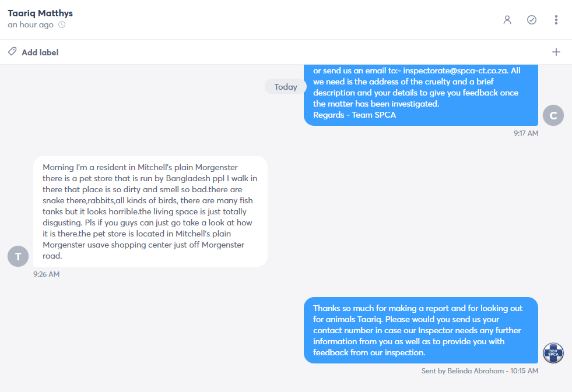This screenshot has height=392, width=572.
Task: Click the an hour ago status text
Action: tap(31, 25)
